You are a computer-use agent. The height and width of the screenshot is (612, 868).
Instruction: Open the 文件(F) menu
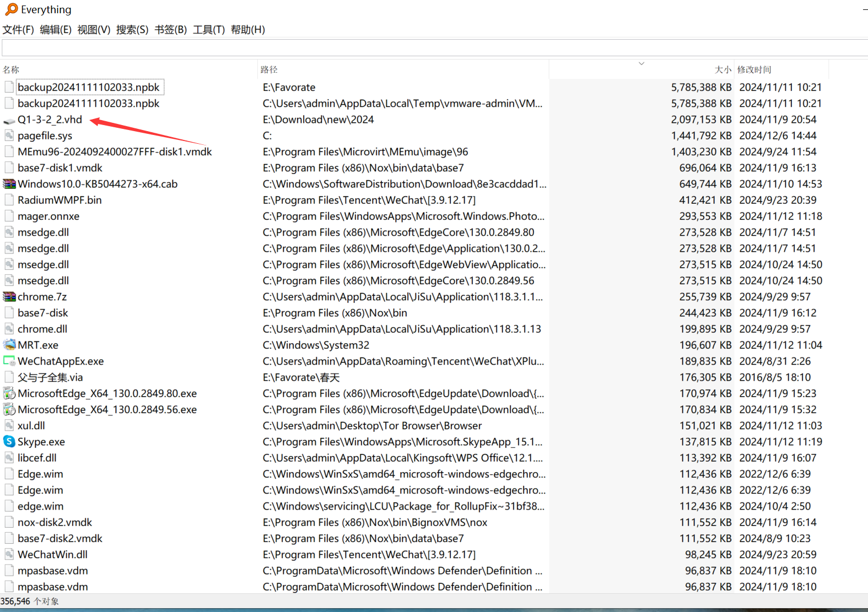pos(18,30)
